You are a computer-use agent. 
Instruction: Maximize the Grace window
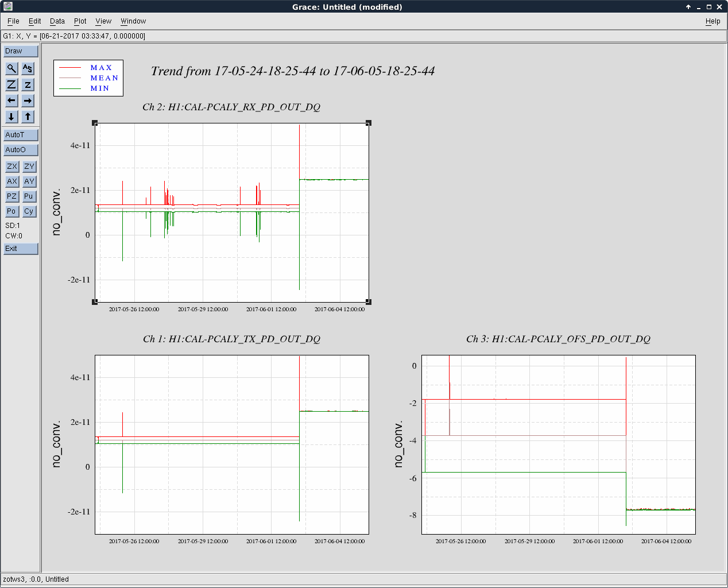coord(709,7)
